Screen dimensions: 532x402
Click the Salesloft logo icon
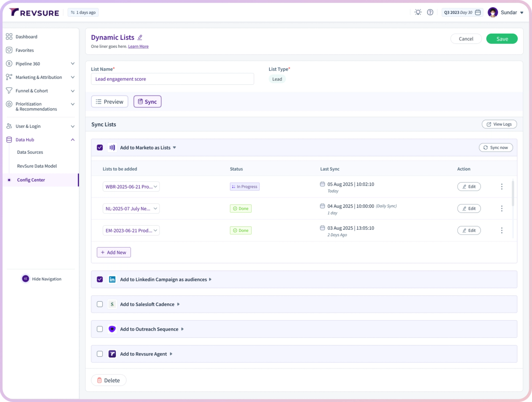112,304
